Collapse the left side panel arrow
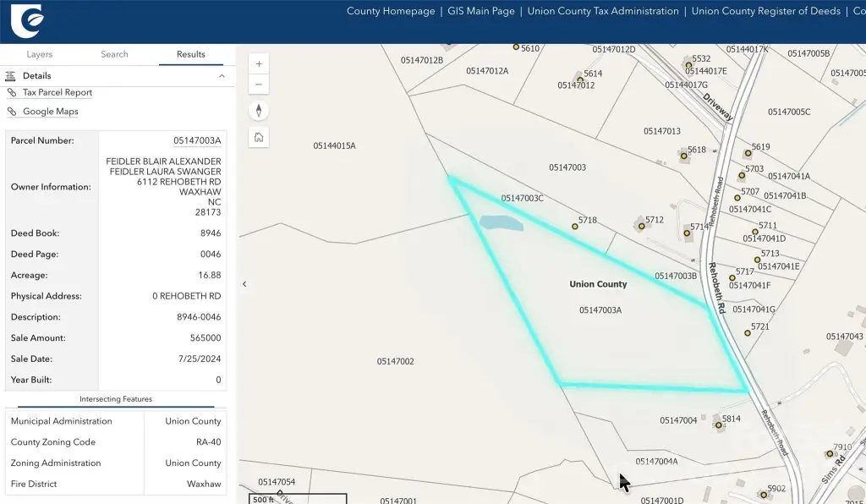The width and height of the screenshot is (866, 504). pos(244,284)
